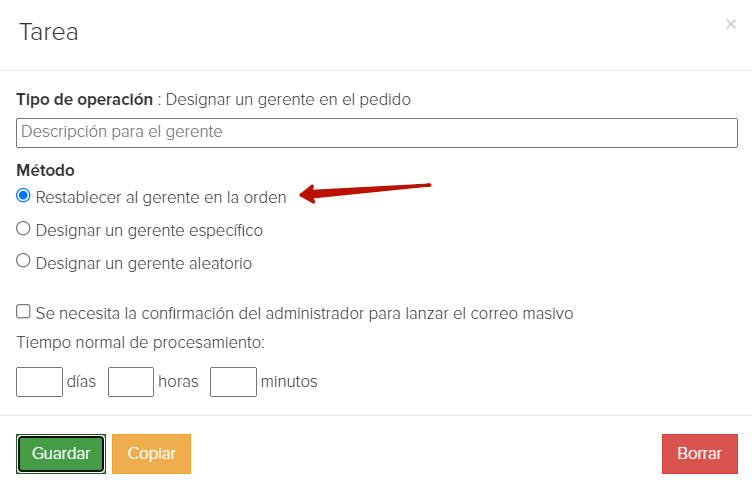Click the 'Restablecer al gerente en la orden' label text
The width and height of the screenshot is (752, 489).
point(161,198)
